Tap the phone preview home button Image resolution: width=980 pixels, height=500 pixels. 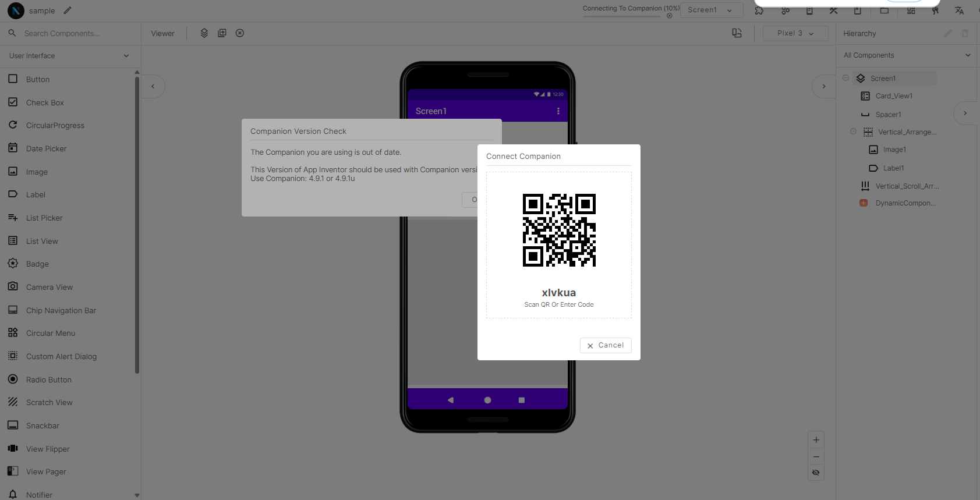(487, 400)
